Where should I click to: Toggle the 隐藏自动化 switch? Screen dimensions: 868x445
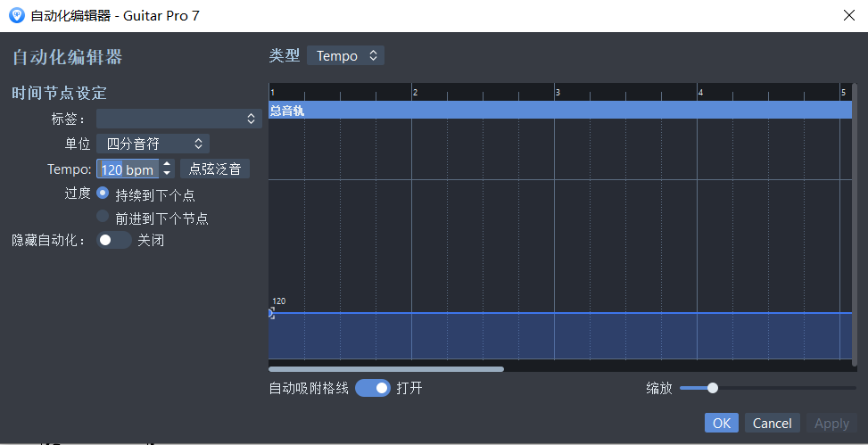click(113, 240)
